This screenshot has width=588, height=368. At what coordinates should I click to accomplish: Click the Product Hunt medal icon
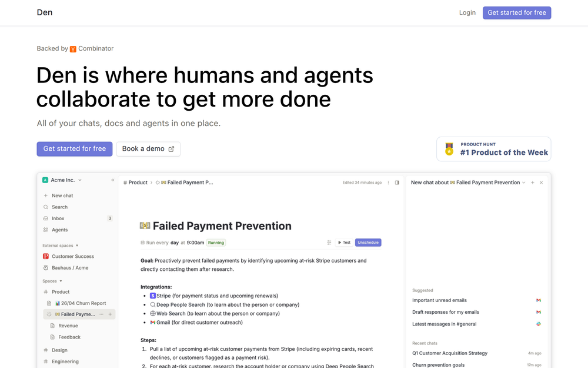[449, 149]
